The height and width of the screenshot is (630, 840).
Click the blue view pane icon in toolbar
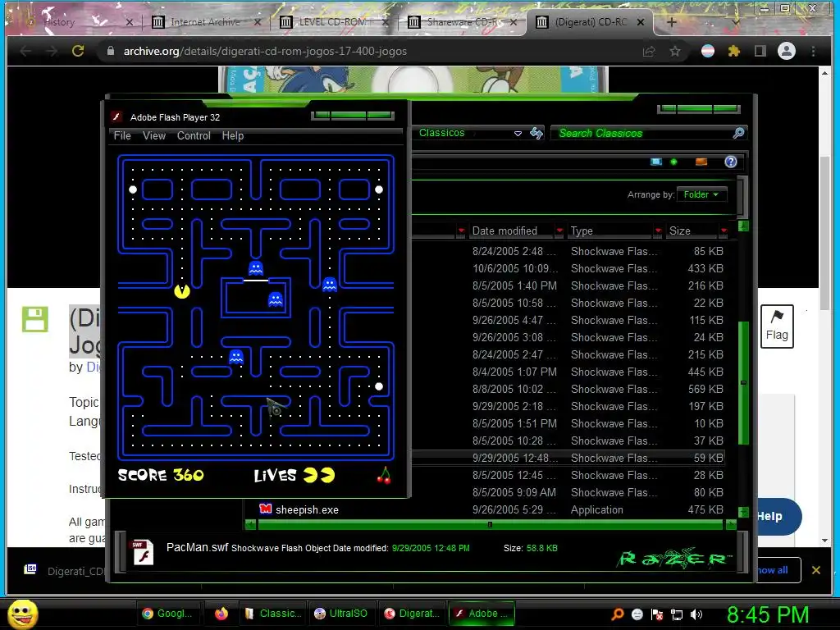(x=655, y=162)
